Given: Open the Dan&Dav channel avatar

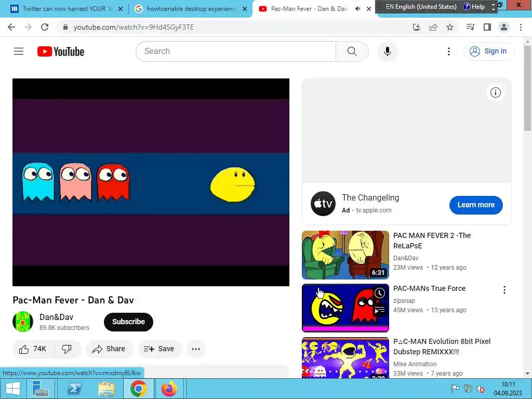Looking at the screenshot, I should tap(23, 321).
